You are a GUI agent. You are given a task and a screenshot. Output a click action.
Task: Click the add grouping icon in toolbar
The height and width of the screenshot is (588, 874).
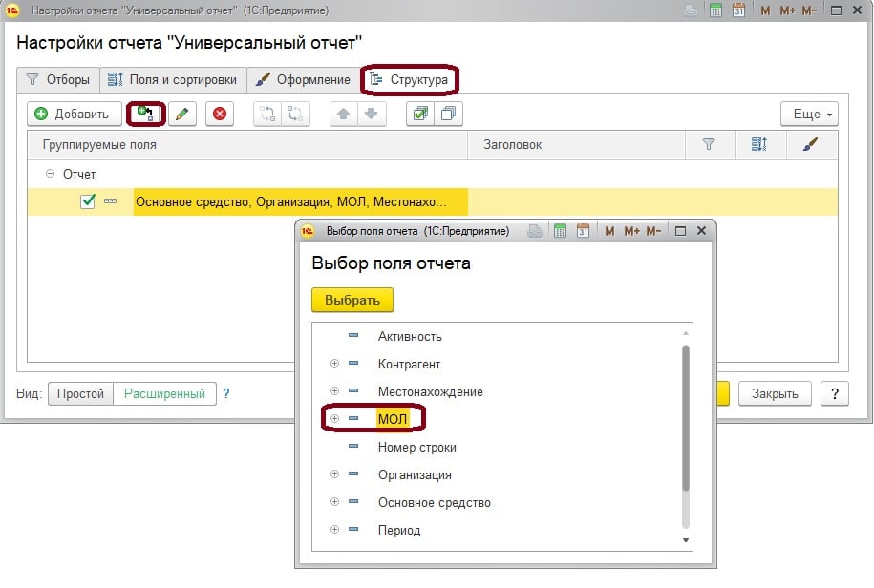[146, 114]
